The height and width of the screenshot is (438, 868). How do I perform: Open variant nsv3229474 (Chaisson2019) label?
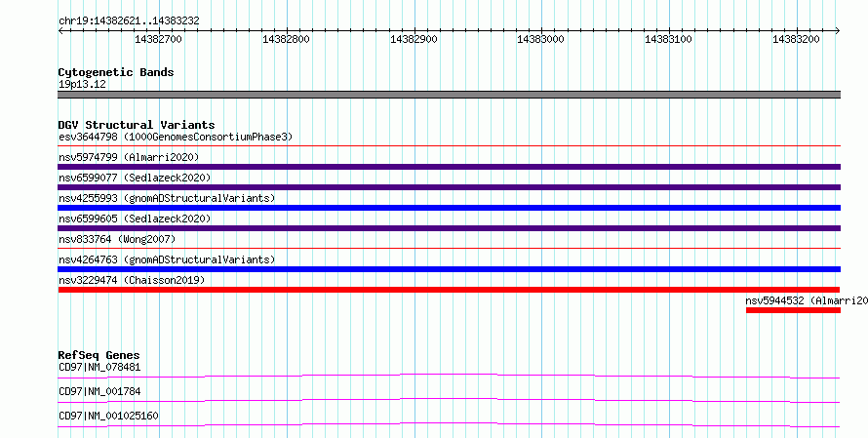pos(132,280)
